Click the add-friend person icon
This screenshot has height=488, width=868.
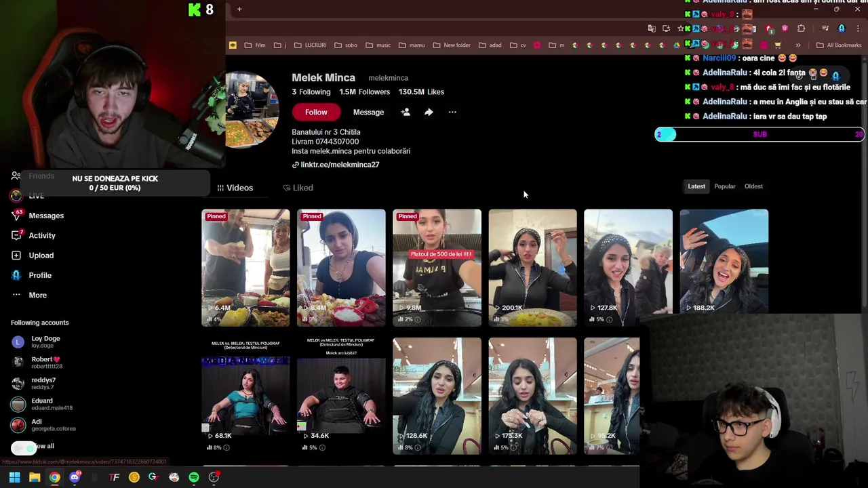(406, 112)
